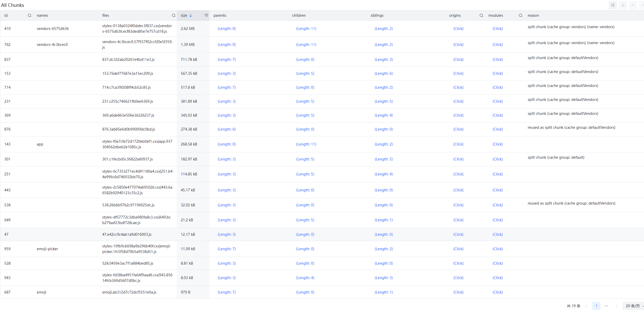Click parents Length: 6 for chunk 876
This screenshot has height=310, width=644.
click(x=226, y=129)
